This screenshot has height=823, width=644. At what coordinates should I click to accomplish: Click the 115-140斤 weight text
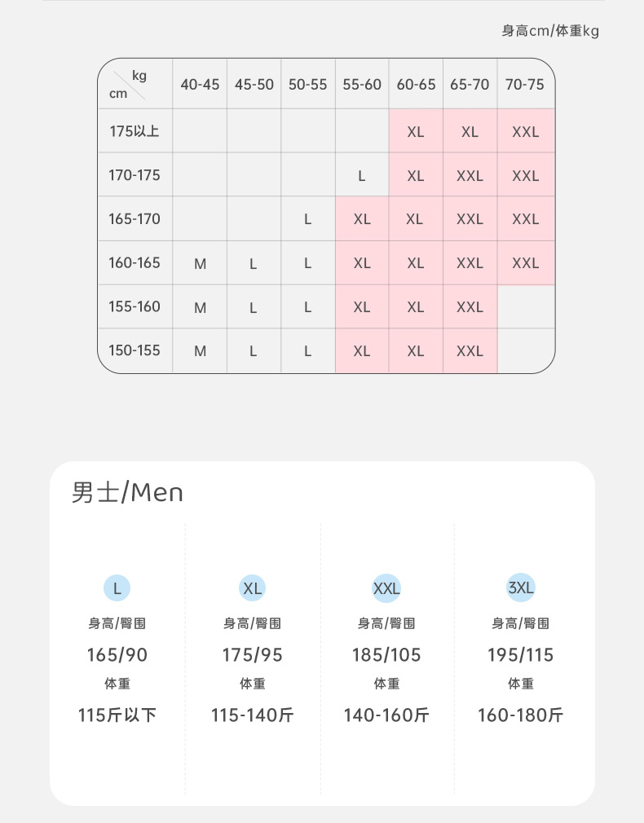pos(252,715)
